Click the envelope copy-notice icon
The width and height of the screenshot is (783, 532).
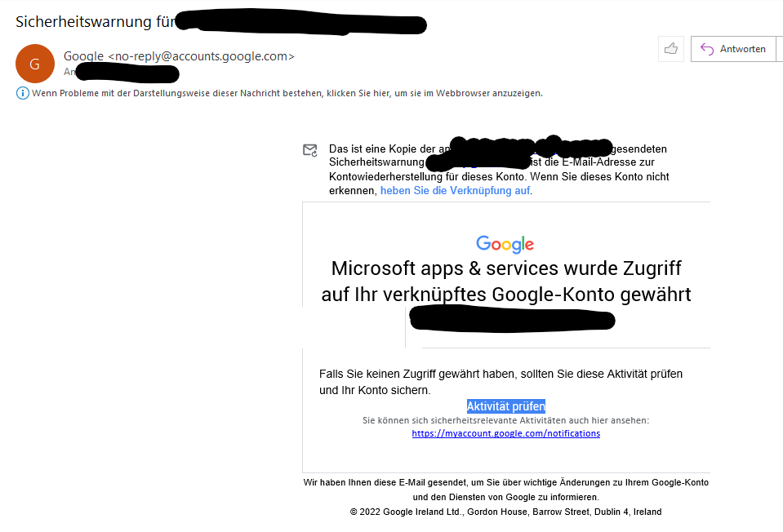click(x=310, y=149)
